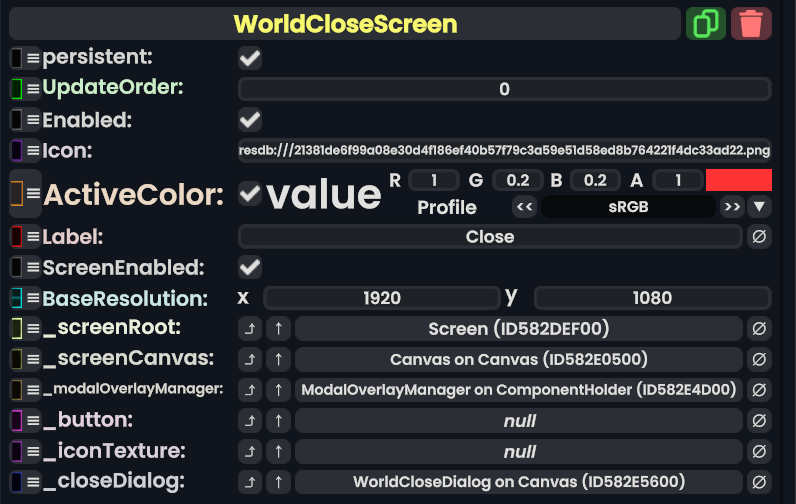Click the _button up arrow icon
796x504 pixels.
278,421
